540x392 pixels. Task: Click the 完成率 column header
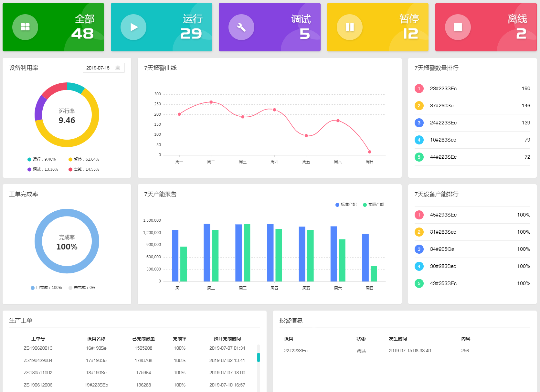[x=179, y=339]
